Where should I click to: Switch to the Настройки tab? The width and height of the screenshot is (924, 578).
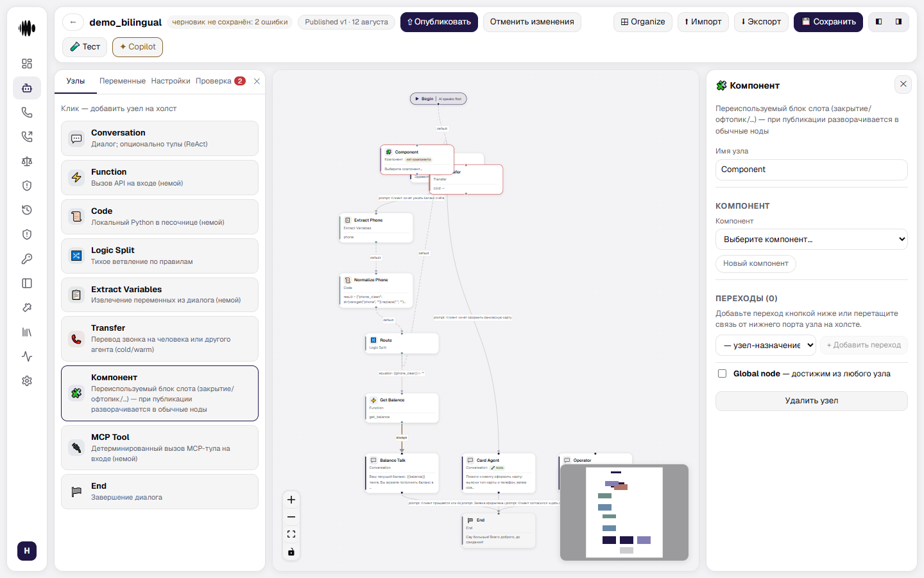pos(171,81)
